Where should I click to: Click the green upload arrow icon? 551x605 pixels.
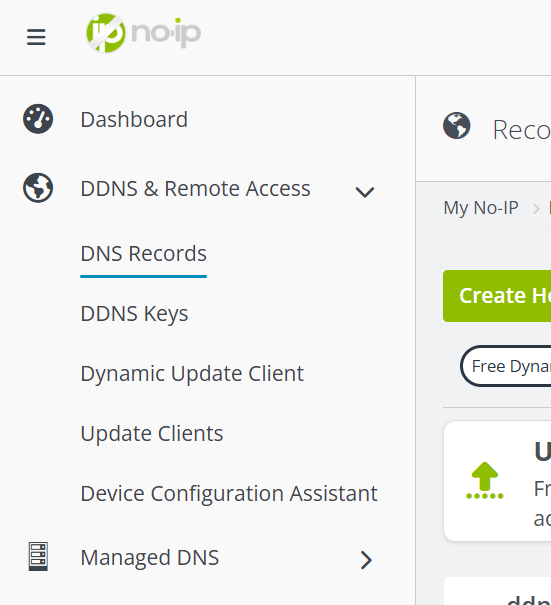[x=485, y=481]
